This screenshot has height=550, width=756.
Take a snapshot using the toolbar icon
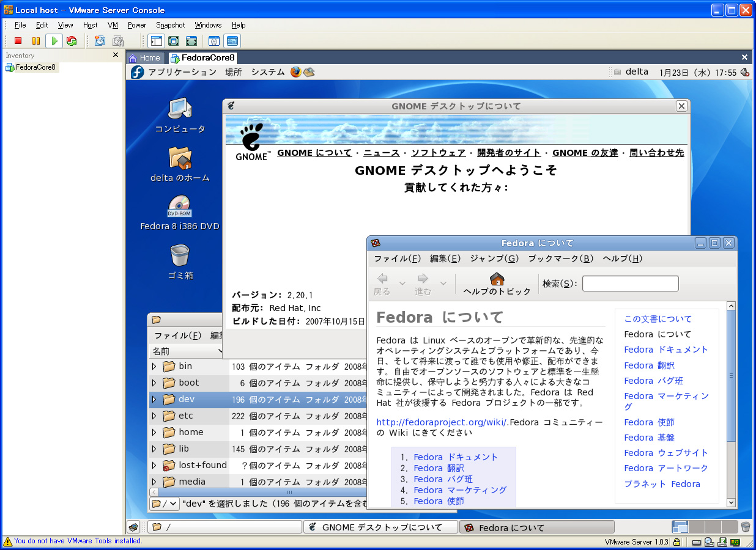tap(100, 41)
